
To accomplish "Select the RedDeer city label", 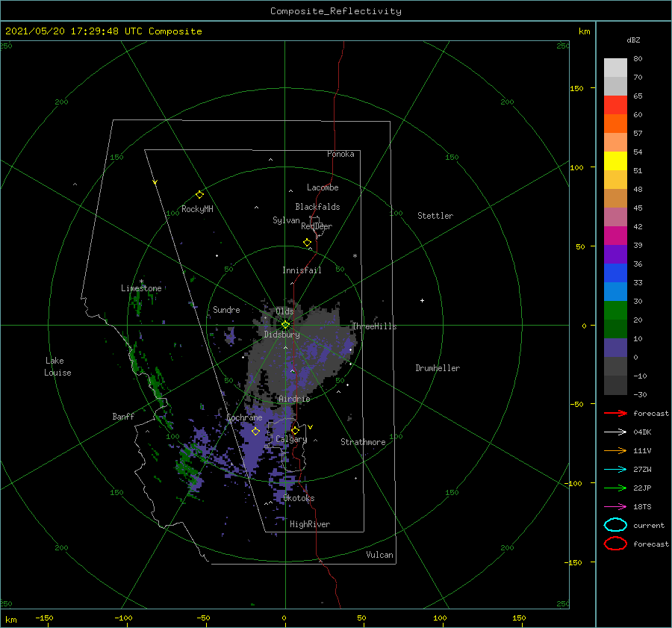I will pyautogui.click(x=317, y=226).
